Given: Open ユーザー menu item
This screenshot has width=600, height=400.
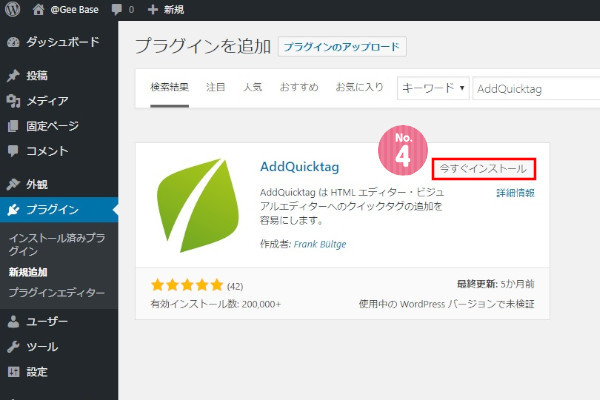Looking at the screenshot, I should click(47, 321).
